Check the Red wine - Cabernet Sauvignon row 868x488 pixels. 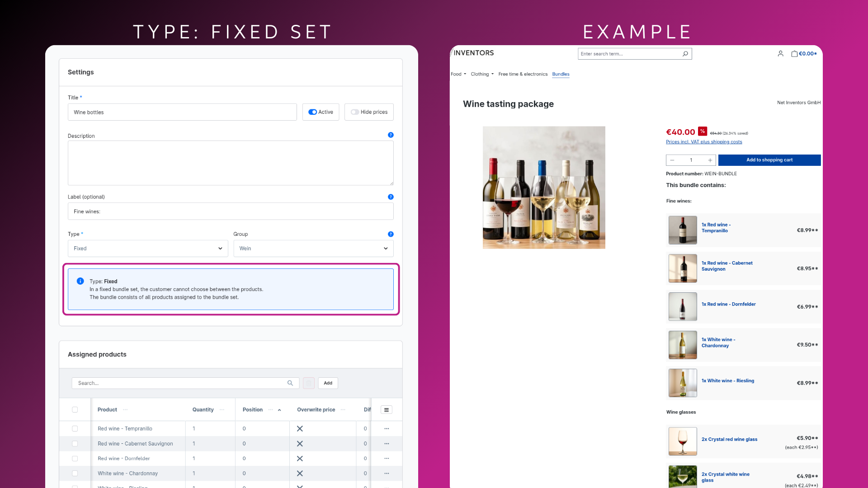click(75, 444)
